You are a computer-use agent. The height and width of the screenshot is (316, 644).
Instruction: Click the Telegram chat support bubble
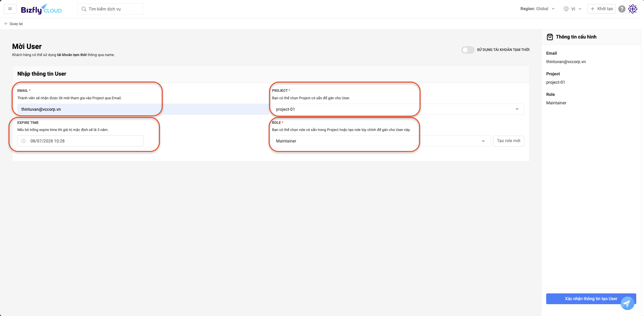(x=627, y=303)
